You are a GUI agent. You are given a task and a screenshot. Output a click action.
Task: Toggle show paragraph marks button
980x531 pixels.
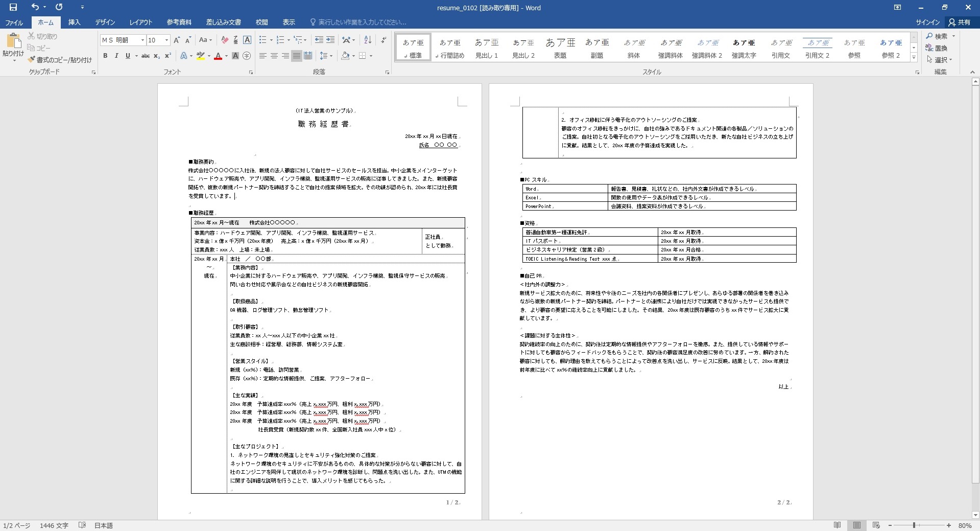384,40
